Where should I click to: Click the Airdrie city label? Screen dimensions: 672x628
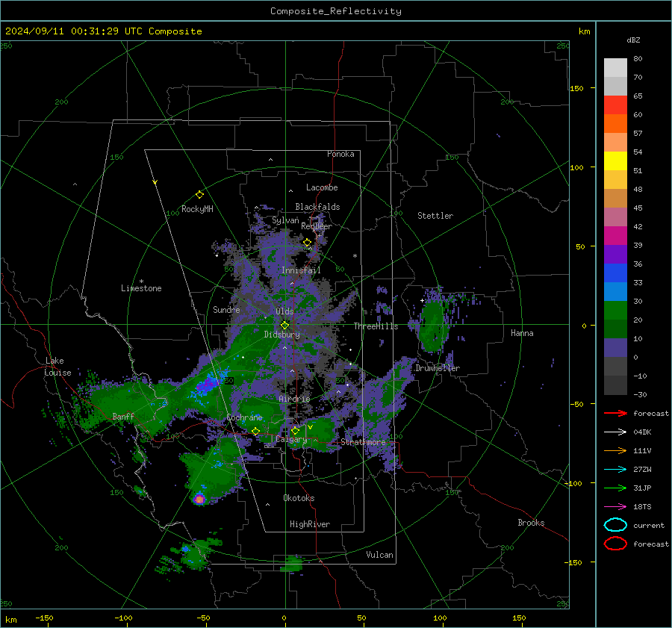pos(294,399)
